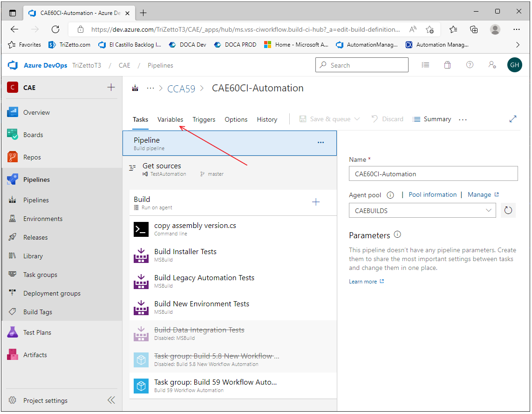Toggle full screen mode icon
This screenshot has width=532, height=414.
[513, 119]
